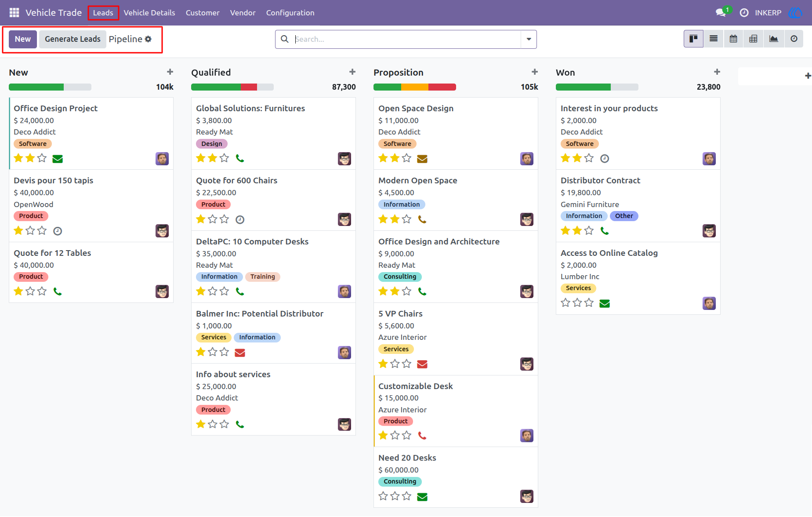Open the graph view icon
Image resolution: width=812 pixels, height=517 pixels.
tap(773, 39)
